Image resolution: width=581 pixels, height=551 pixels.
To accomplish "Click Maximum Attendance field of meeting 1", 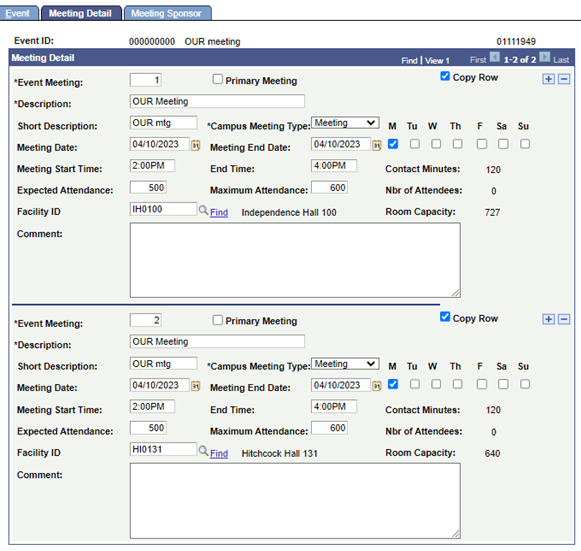I will point(329,187).
